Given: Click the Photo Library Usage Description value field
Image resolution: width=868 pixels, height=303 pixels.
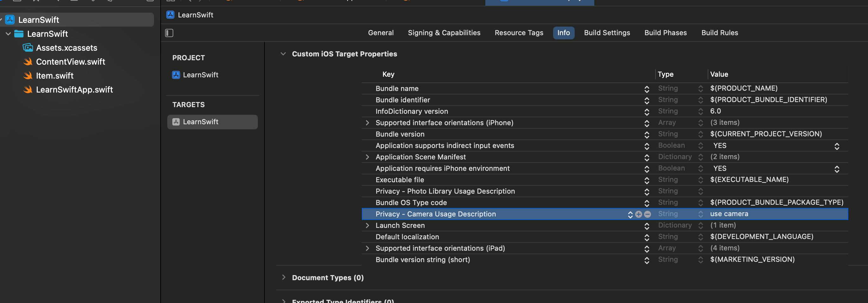Looking at the screenshot, I should pyautogui.click(x=775, y=191).
